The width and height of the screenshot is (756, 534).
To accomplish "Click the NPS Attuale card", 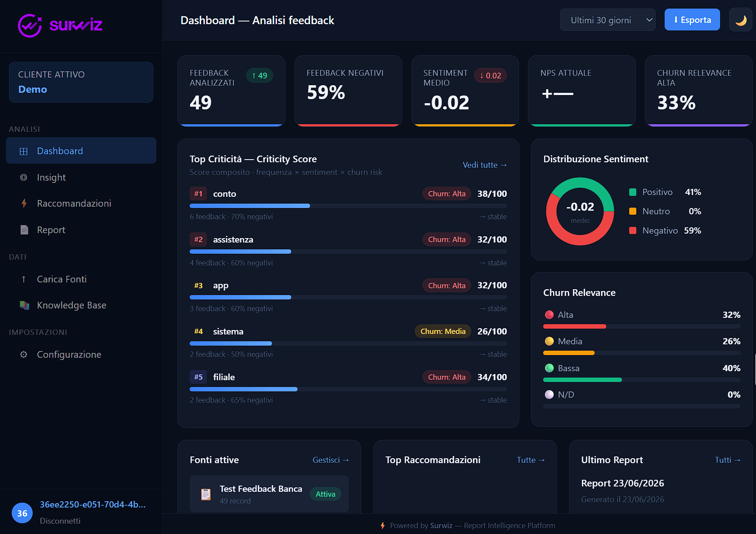I will 582,91.
